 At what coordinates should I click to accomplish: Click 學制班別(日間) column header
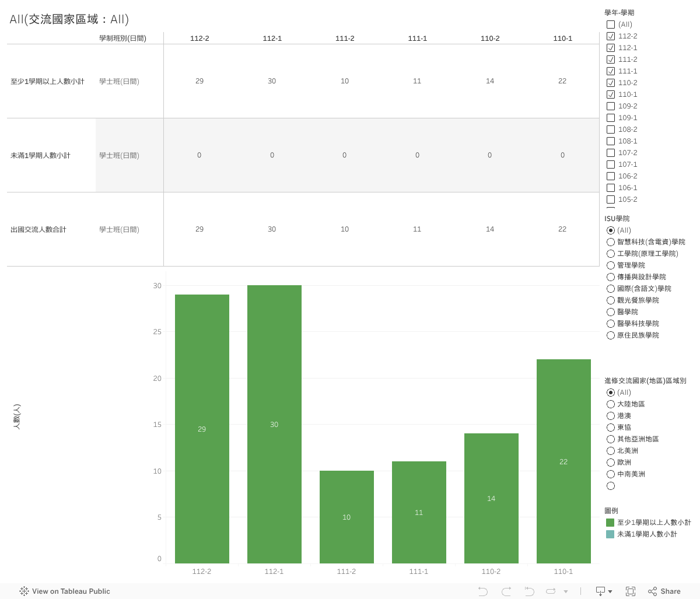(123, 38)
